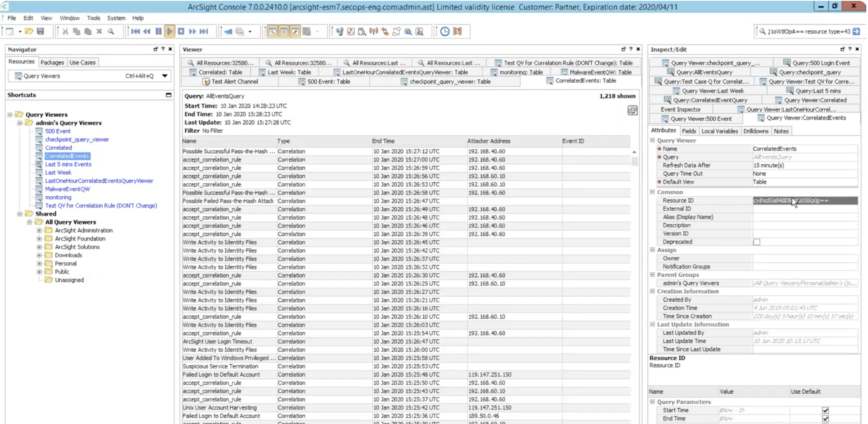The height and width of the screenshot is (424, 868).
Task: Select the MalwareEventQW: Table viewer tab
Action: (x=596, y=72)
